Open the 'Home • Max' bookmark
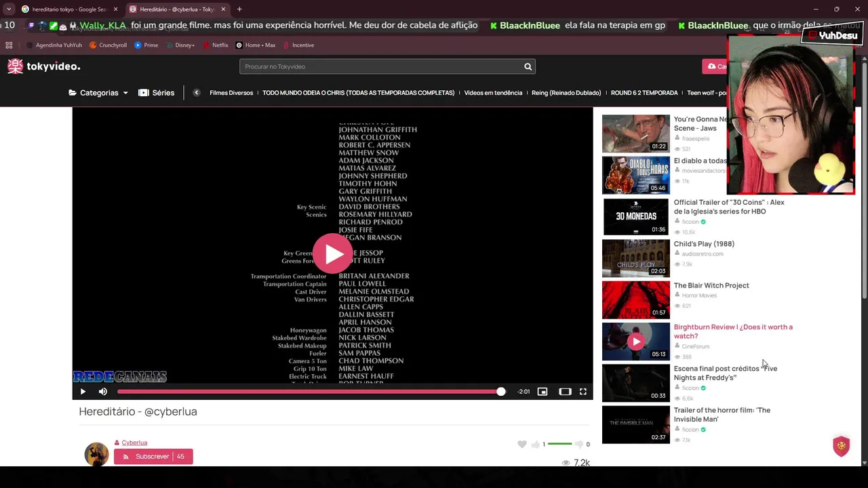868x488 pixels. click(256, 45)
